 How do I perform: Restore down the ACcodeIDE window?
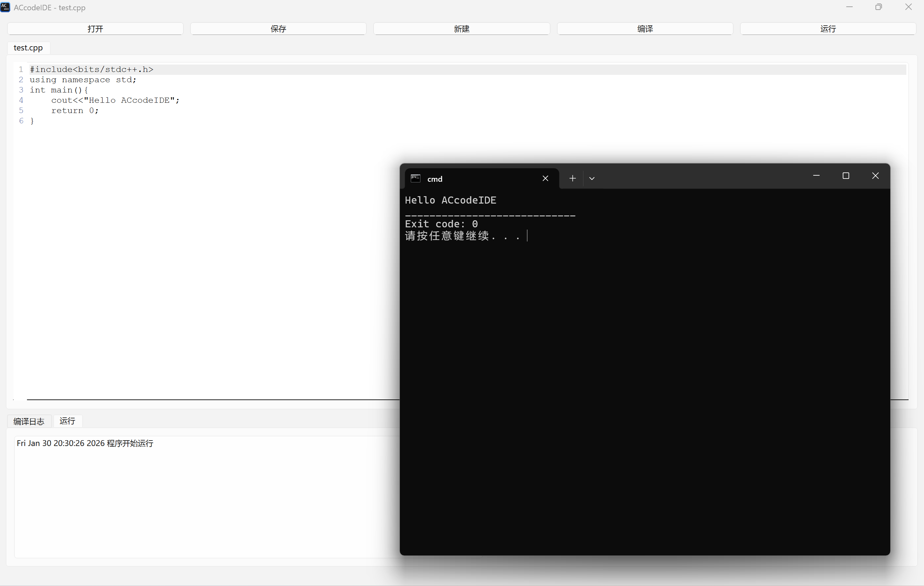tap(878, 7)
